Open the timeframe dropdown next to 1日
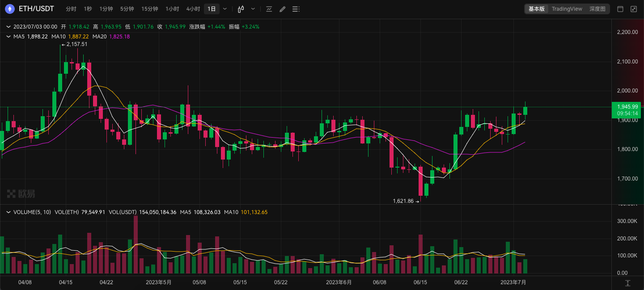Image resolution: width=644 pixels, height=290 pixels. tap(225, 8)
